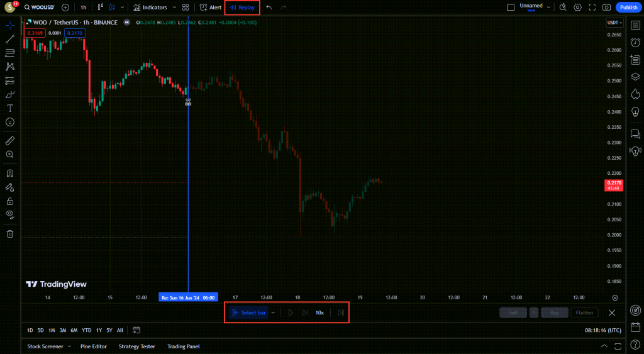Screen dimensions: 644x354
Task: Enter fullscreen mode
Action: pyautogui.click(x=592, y=8)
